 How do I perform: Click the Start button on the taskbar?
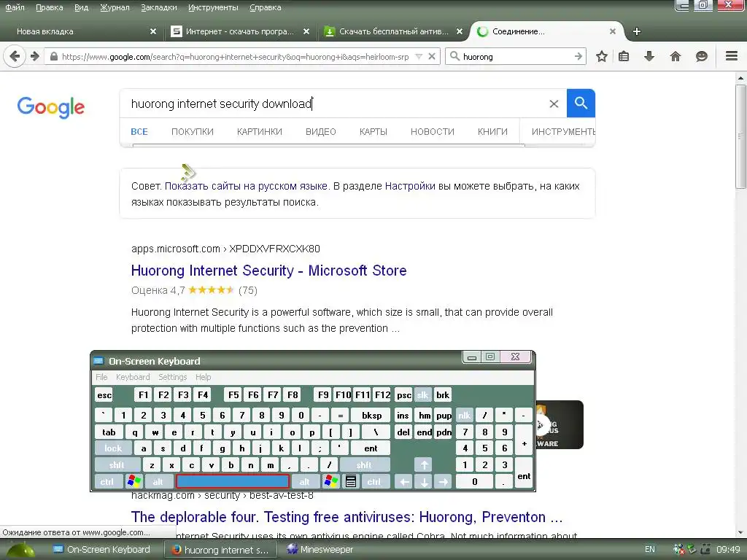tap(20, 550)
